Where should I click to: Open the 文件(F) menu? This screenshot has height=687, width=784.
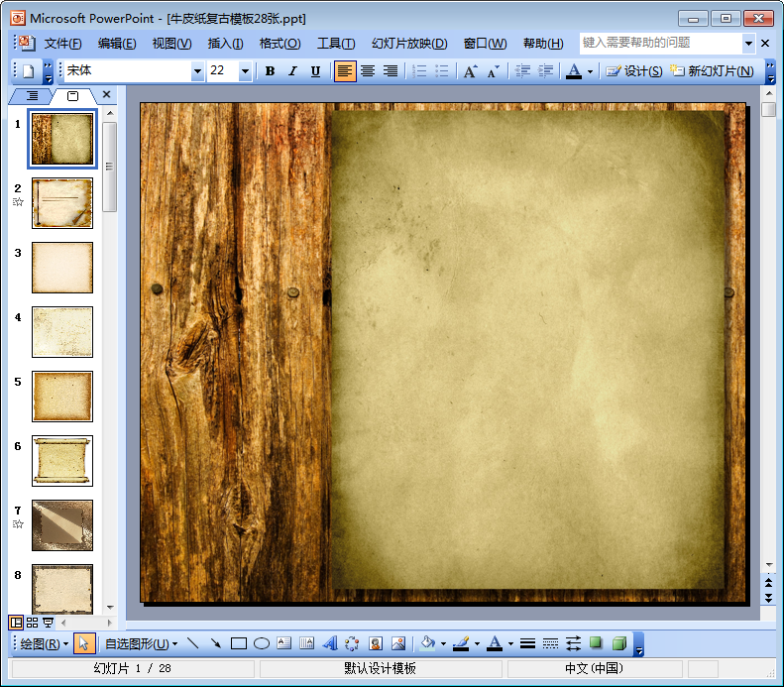click(63, 44)
